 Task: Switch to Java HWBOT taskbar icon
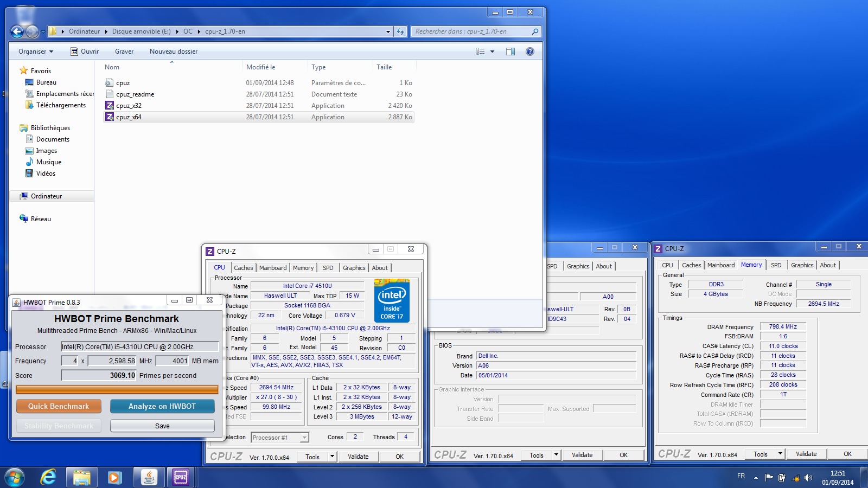click(148, 477)
